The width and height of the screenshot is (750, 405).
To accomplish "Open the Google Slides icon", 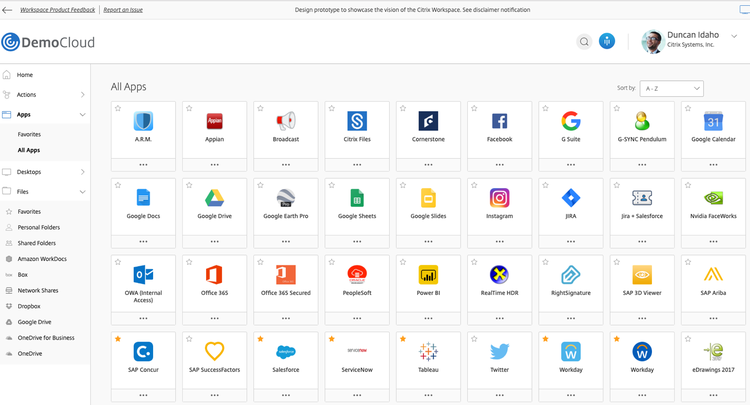I will (428, 197).
